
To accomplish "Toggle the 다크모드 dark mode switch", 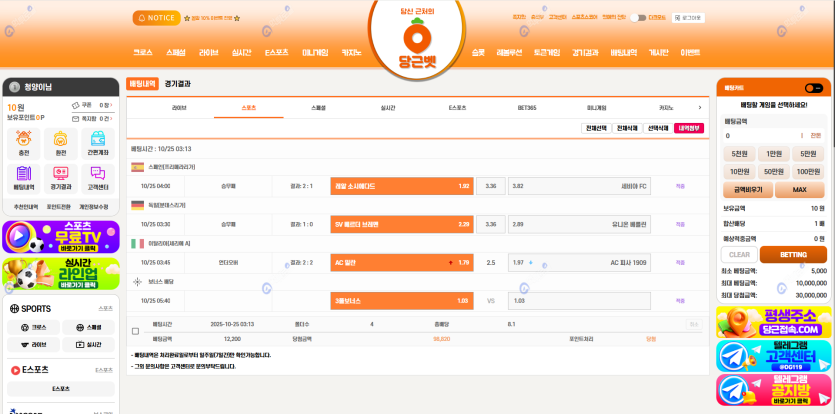I will pyautogui.click(x=638, y=18).
